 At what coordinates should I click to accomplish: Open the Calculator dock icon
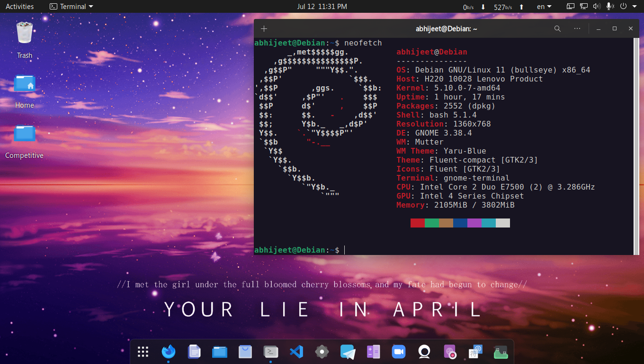tap(373, 352)
